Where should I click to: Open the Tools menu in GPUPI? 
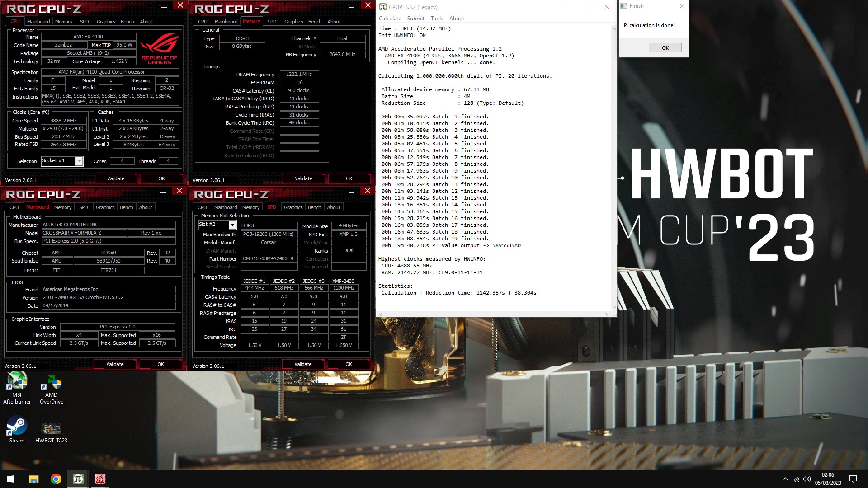(x=437, y=19)
